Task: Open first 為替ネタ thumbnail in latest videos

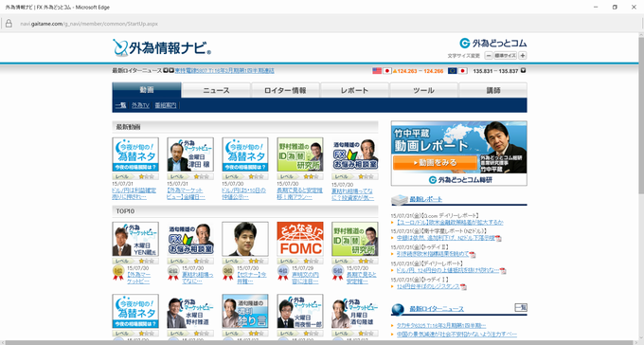Action: click(135, 154)
